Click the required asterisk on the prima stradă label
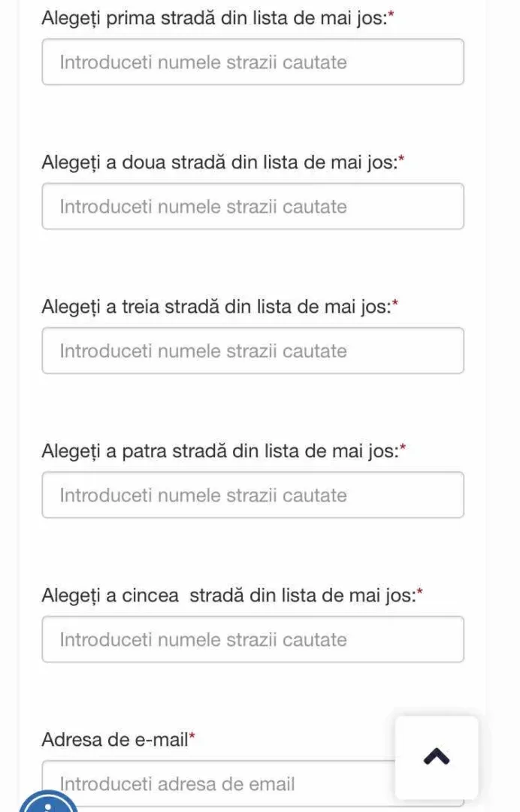520x812 pixels. [x=392, y=14]
